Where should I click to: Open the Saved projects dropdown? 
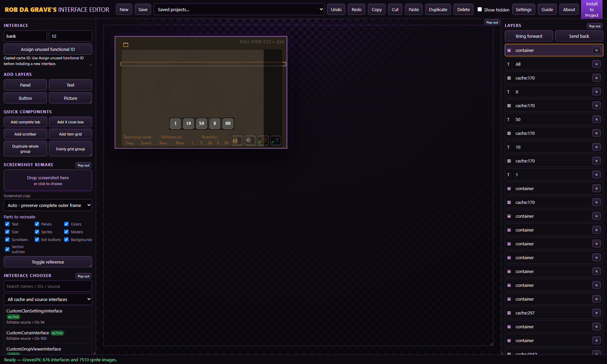[239, 9]
